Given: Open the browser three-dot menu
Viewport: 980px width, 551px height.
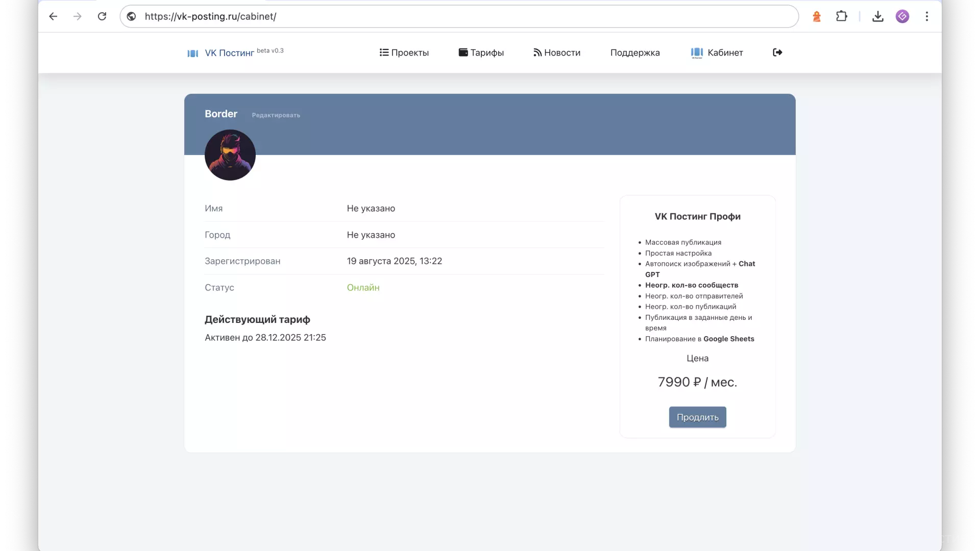Looking at the screenshot, I should click(x=927, y=16).
